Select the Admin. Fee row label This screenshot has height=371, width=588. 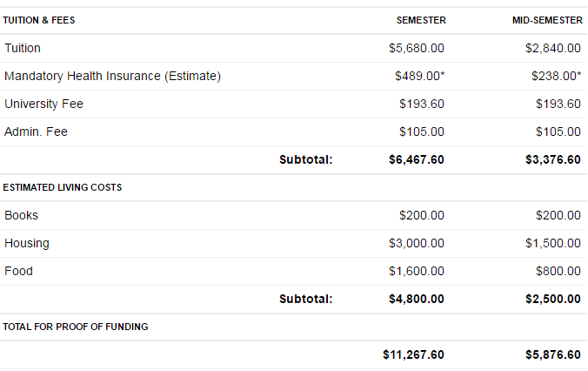pyautogui.click(x=36, y=132)
